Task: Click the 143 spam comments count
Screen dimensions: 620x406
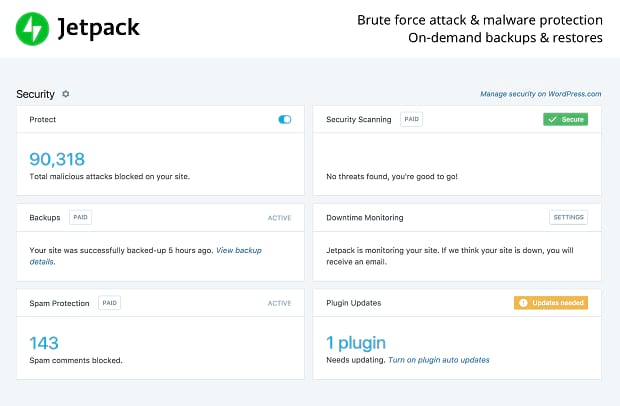Action: click(x=44, y=343)
